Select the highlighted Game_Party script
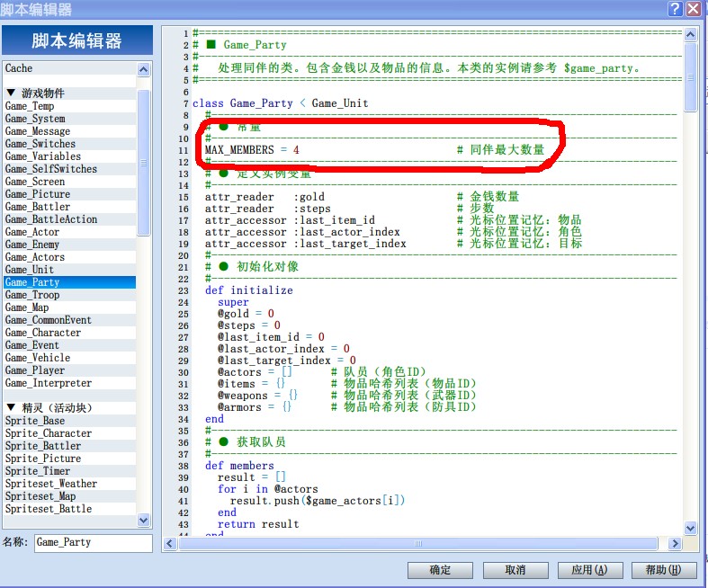The image size is (708, 588). coord(69,282)
